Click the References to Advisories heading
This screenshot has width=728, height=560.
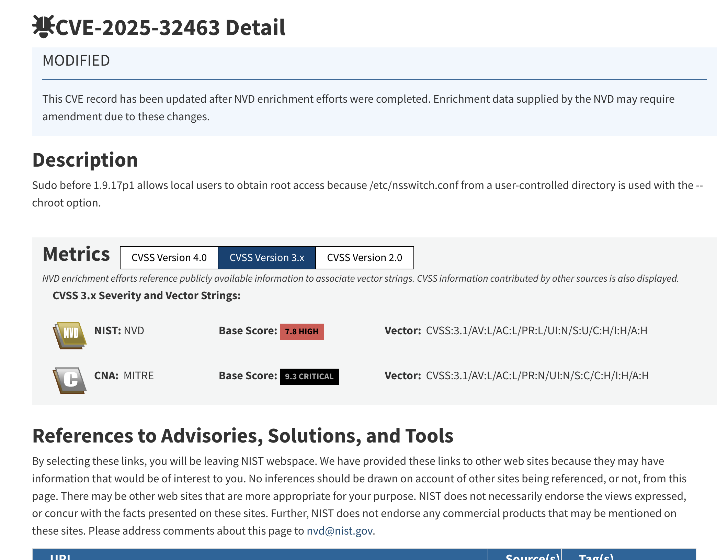[242, 436]
